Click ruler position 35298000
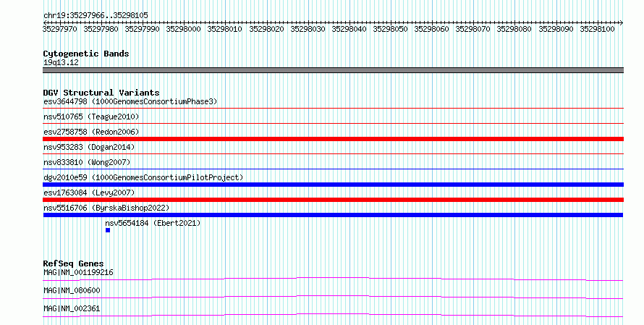 (183, 29)
